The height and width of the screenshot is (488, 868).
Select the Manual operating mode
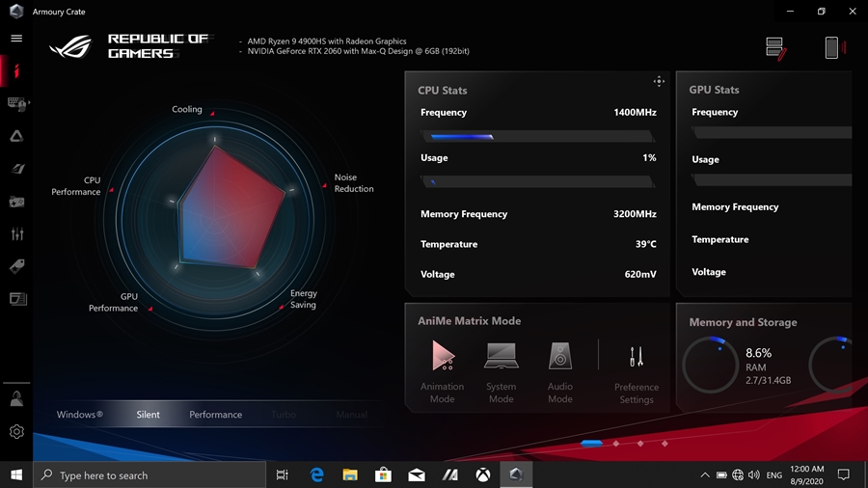pos(351,415)
